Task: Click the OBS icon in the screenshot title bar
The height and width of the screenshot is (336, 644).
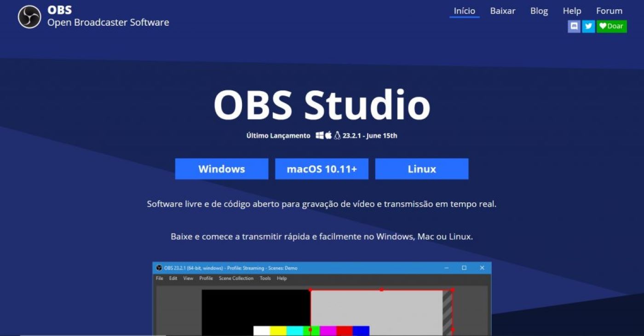Action: point(159,268)
